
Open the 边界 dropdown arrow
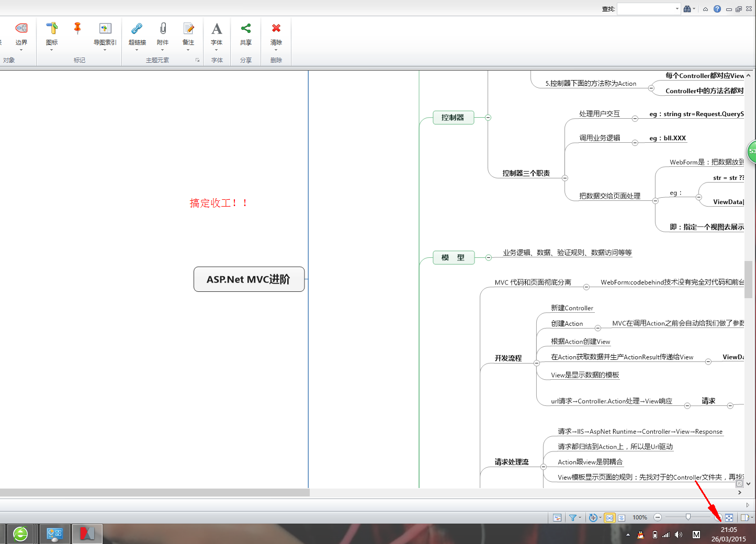pos(21,50)
